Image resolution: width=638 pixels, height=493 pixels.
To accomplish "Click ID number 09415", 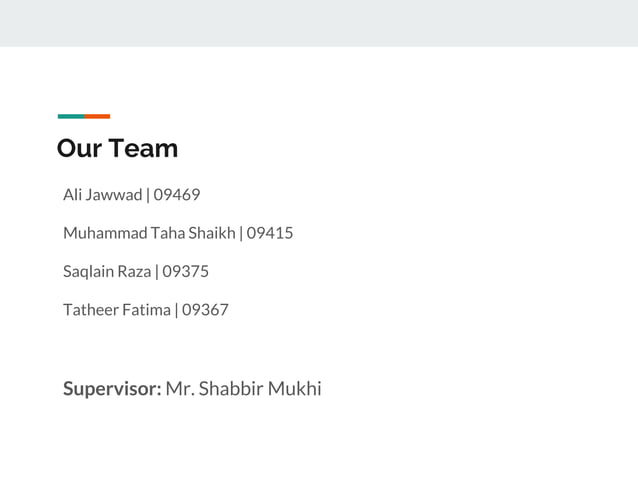I will [x=270, y=233].
